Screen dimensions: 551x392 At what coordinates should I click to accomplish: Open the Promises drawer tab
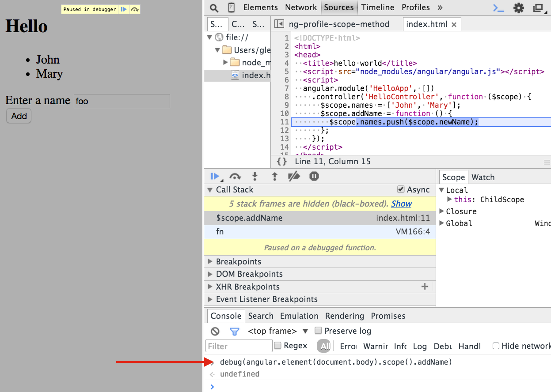(x=388, y=316)
